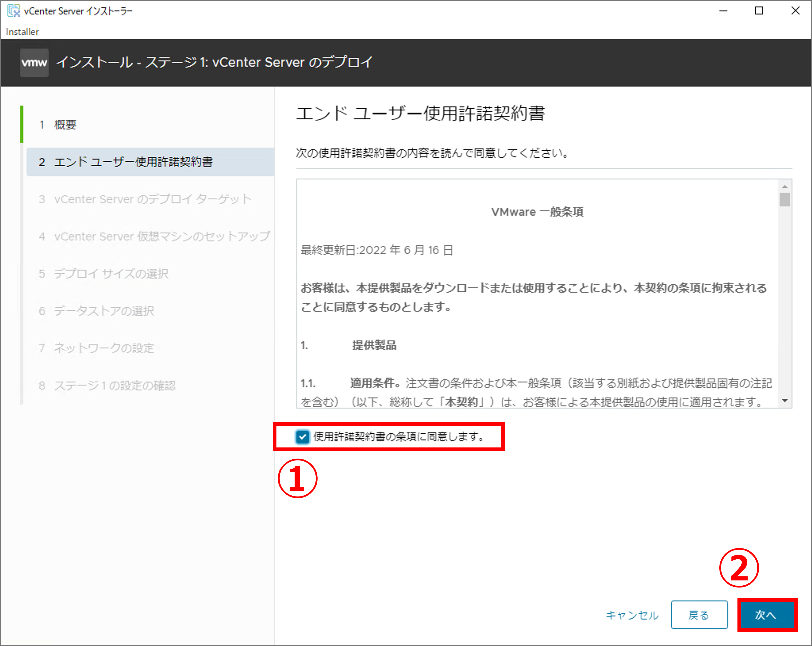Click the vCenter Server installer app icon
This screenshot has width=812, height=646.
click(x=14, y=11)
